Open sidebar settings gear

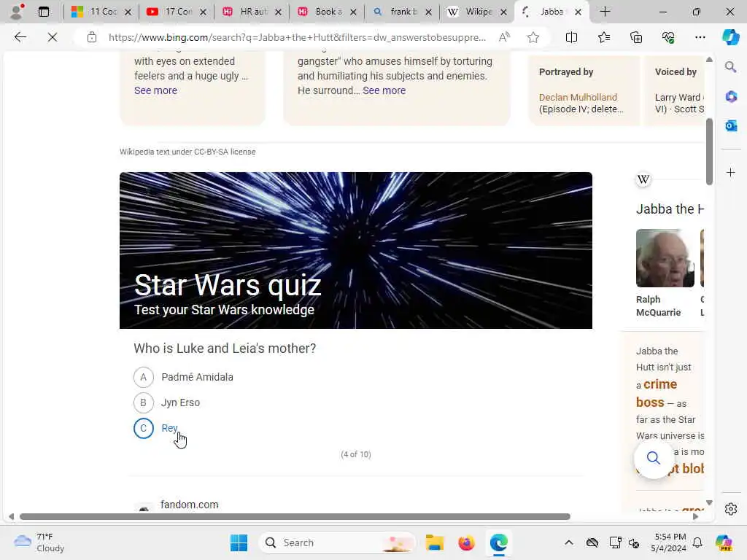[731, 509]
